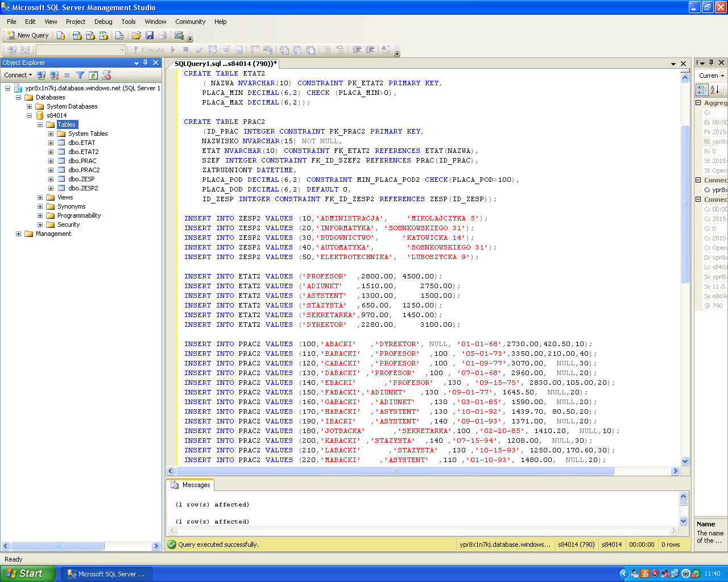Open the Tools menu

point(128,22)
